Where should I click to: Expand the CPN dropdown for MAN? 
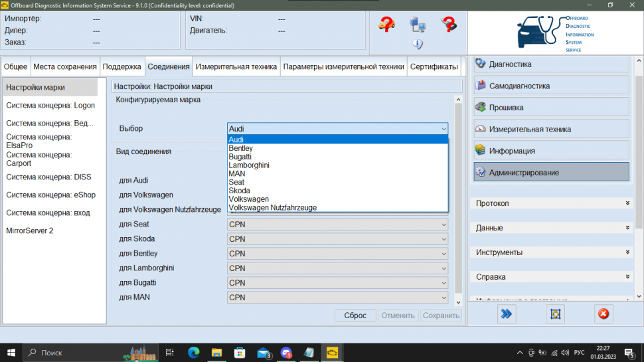click(337, 298)
